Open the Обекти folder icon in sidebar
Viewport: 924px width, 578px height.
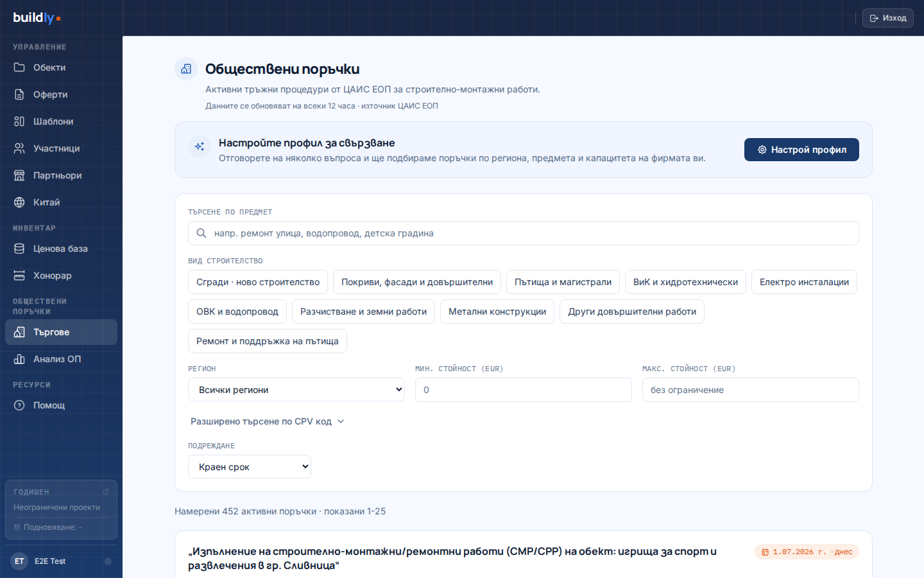[x=19, y=67]
